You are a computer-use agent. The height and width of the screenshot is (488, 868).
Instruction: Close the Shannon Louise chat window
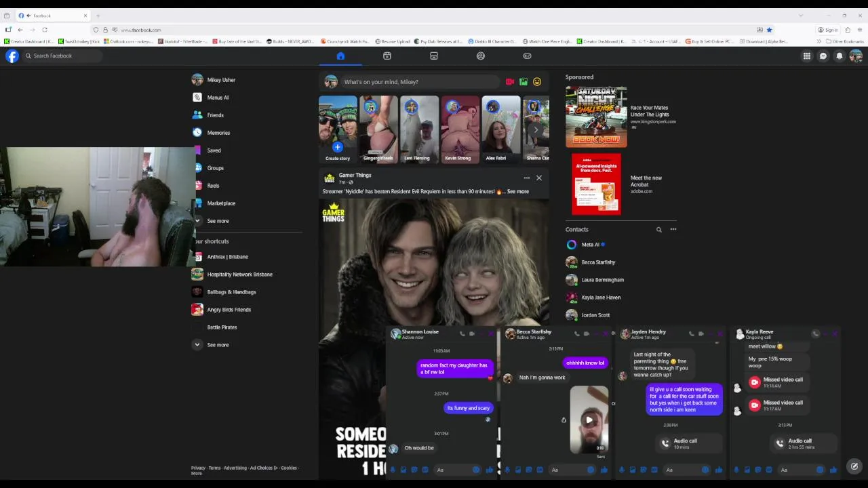coord(491,333)
